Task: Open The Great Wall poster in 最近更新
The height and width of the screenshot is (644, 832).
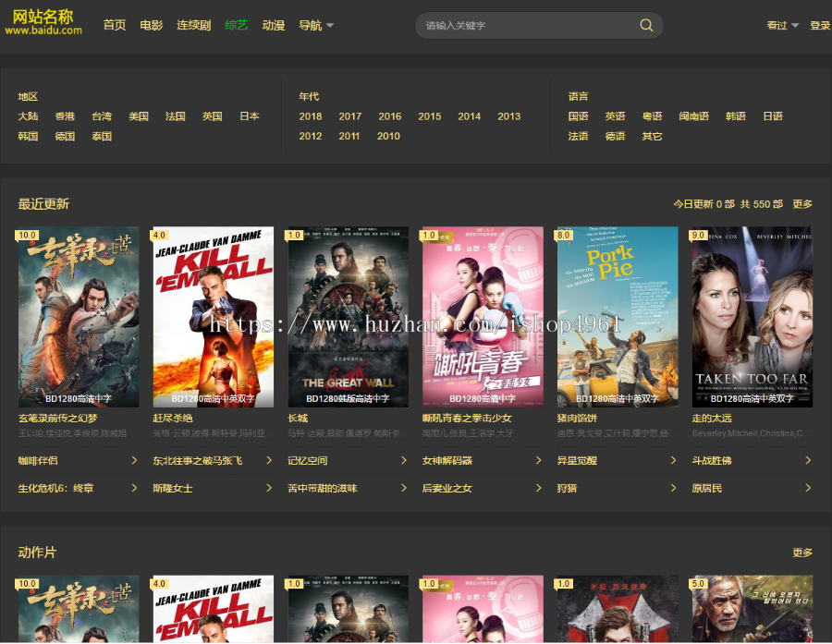Action: [349, 317]
